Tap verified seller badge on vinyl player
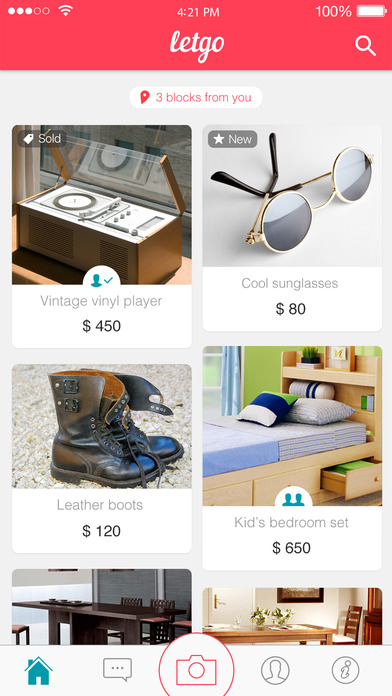The height and width of the screenshot is (696, 392). tap(102, 280)
